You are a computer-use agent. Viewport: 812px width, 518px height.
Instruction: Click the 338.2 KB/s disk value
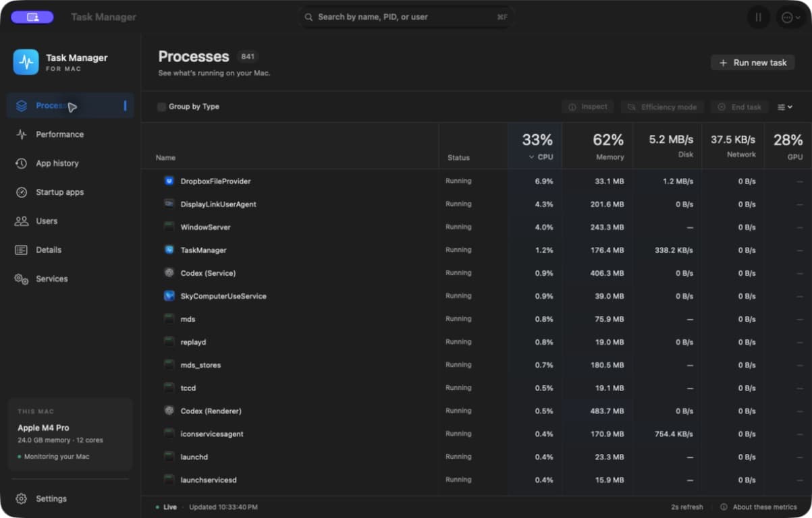point(674,250)
